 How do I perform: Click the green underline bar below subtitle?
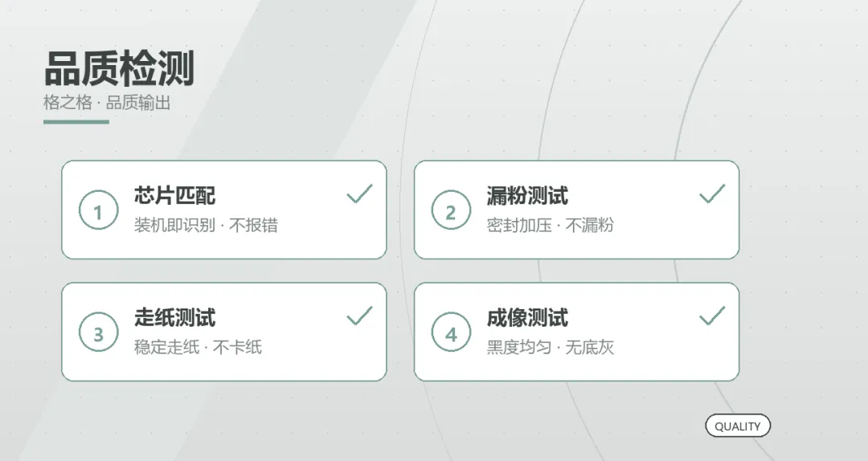tap(76, 122)
